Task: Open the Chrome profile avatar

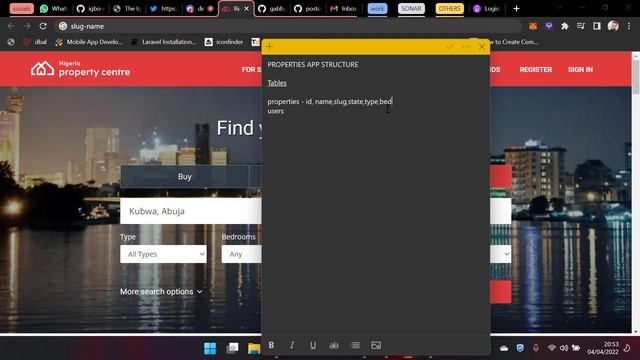Action: point(613,26)
